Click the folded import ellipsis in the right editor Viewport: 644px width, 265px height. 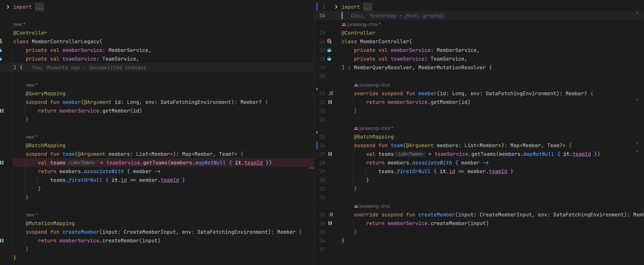point(367,7)
